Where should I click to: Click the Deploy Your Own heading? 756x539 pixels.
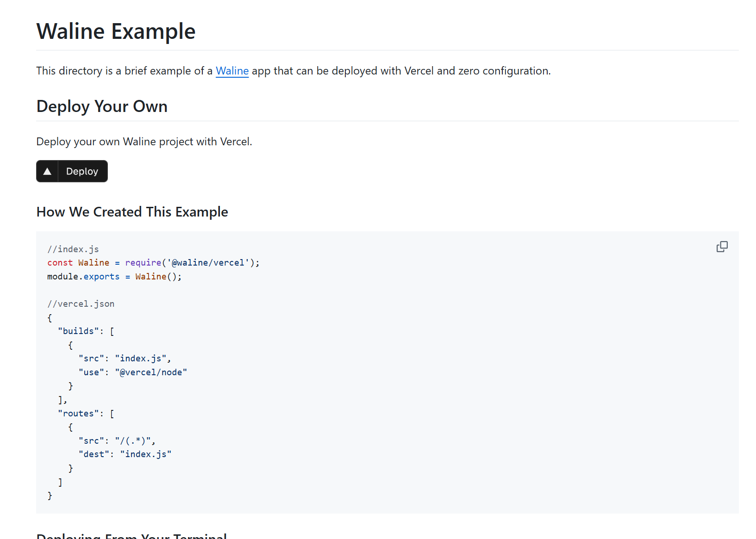pos(102,106)
